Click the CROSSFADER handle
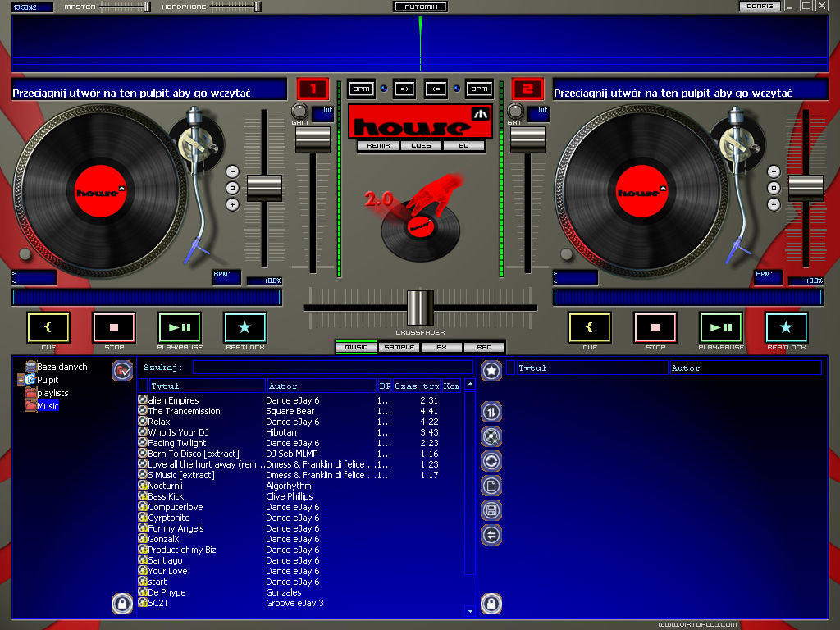The height and width of the screenshot is (630, 840). tap(420, 308)
